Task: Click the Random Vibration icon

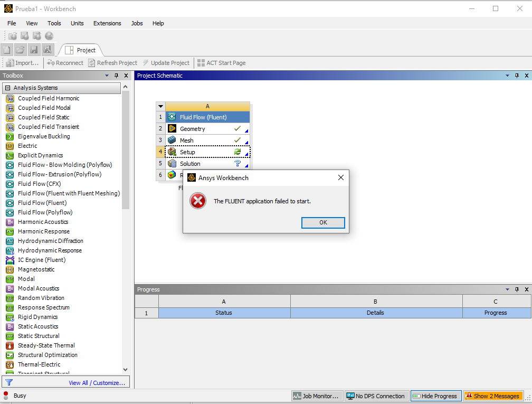Action: [x=10, y=298]
